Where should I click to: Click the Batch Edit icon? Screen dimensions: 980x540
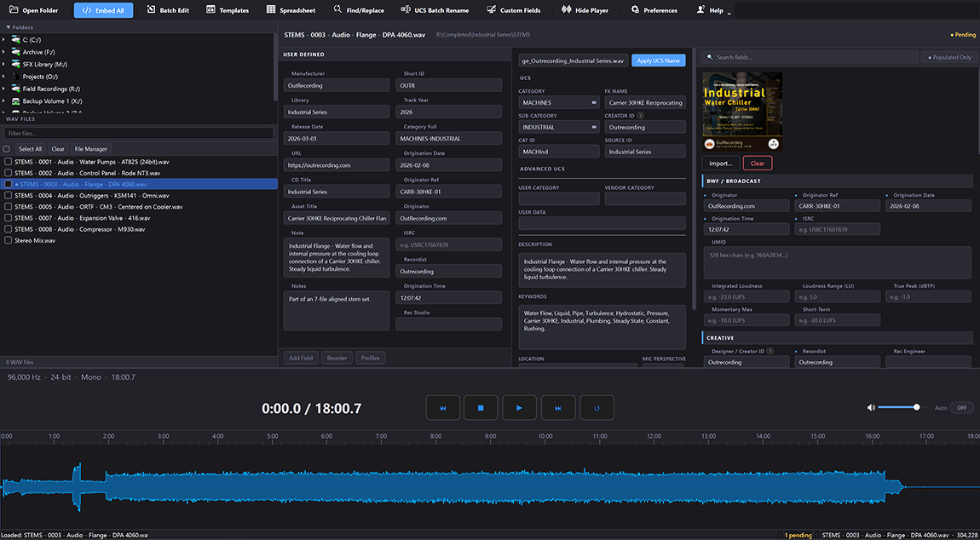[151, 10]
